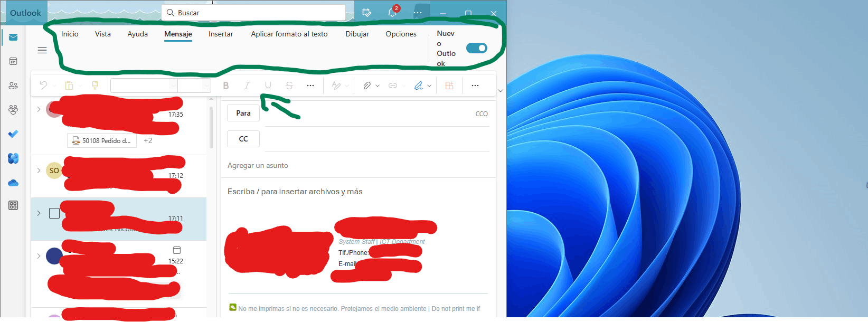Screen dimensions: 868x322
Task: Click the CC recipients button
Action: pyautogui.click(x=243, y=139)
